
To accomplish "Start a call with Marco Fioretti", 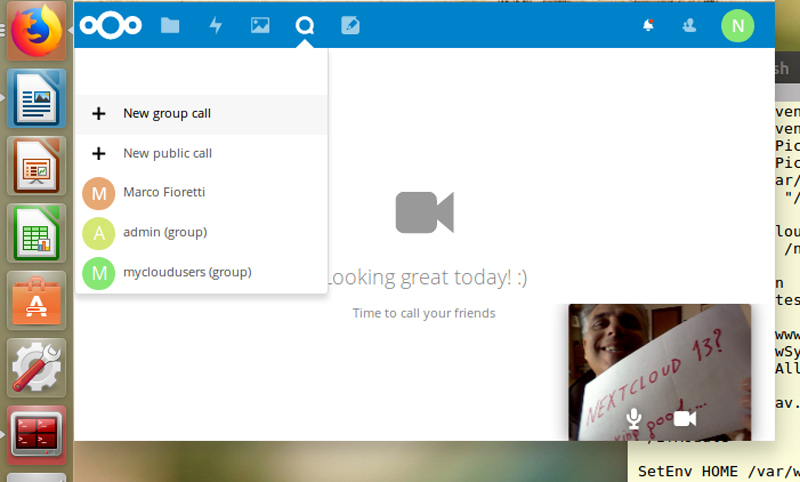I will 164,192.
